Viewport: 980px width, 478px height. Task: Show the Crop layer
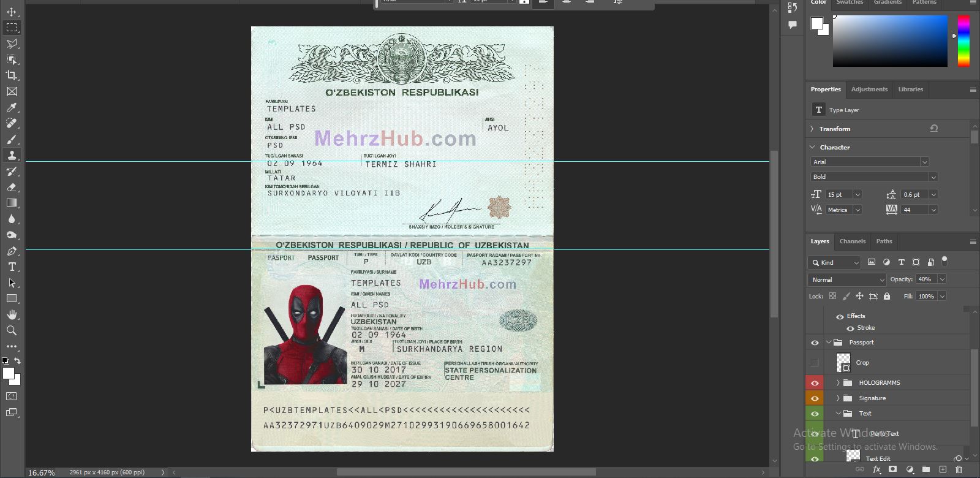click(815, 363)
